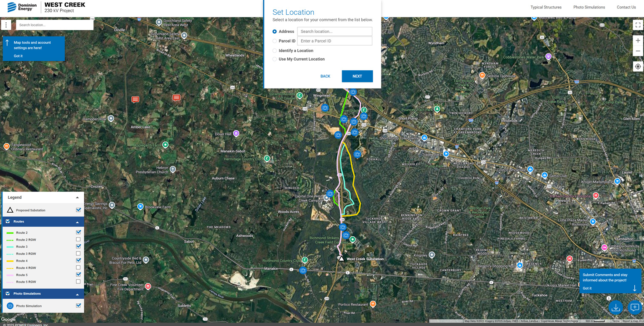644x326 pixels.
Task: Zoom out of the map
Action: pos(638,51)
